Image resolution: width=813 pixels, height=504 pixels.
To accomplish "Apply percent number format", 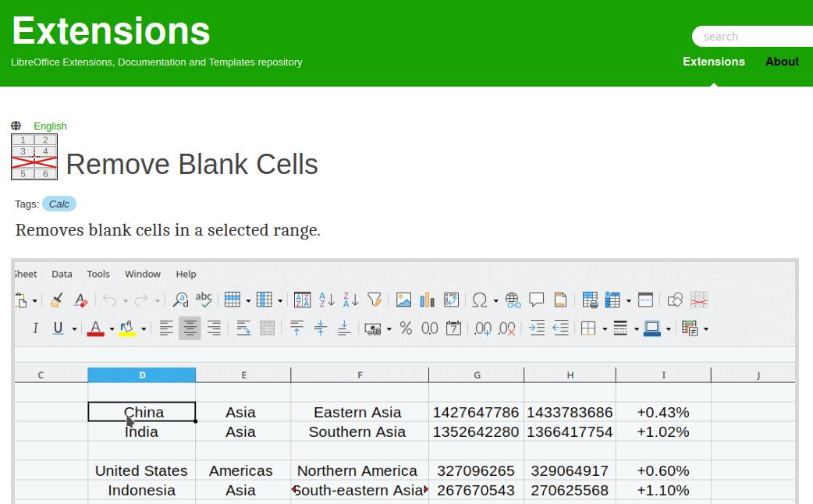I will pos(406,328).
